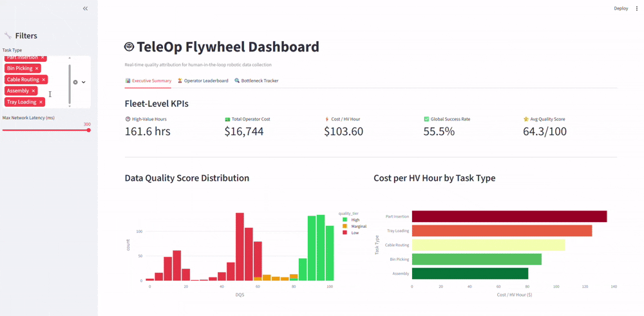Click the Executive Summary tab chart icon
This screenshot has height=316, width=644.
click(x=128, y=81)
